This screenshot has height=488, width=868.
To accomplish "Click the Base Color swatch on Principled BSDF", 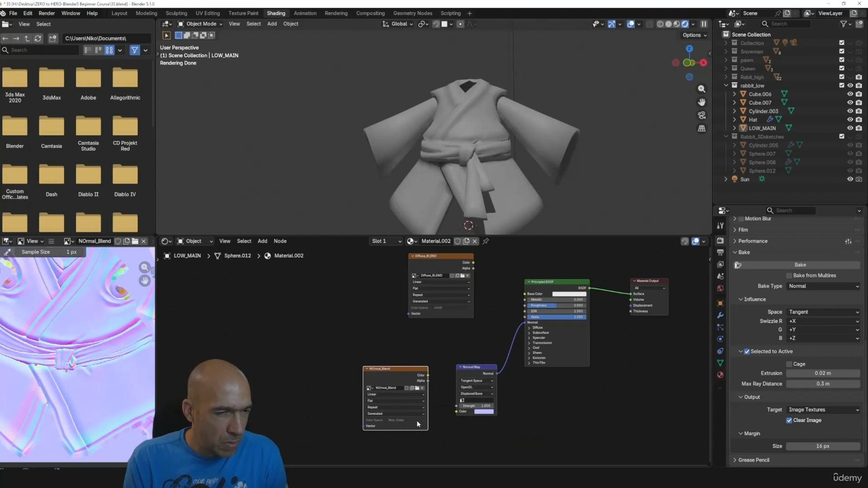I will [569, 294].
